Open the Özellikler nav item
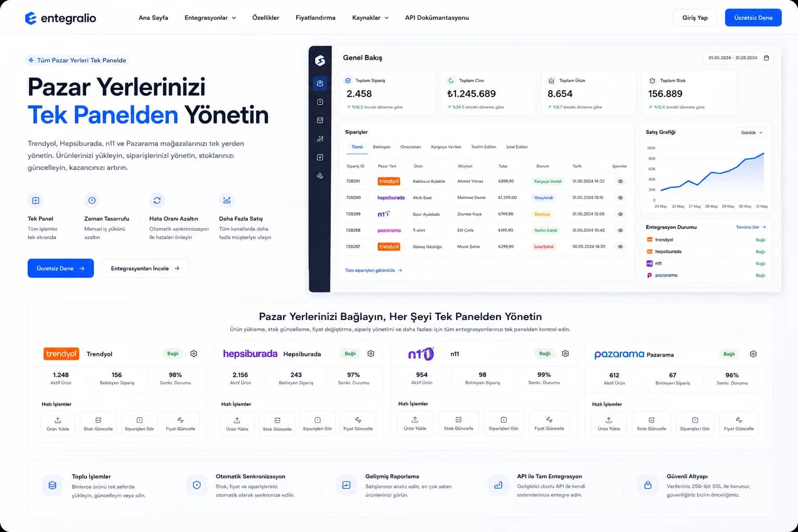 (x=265, y=18)
